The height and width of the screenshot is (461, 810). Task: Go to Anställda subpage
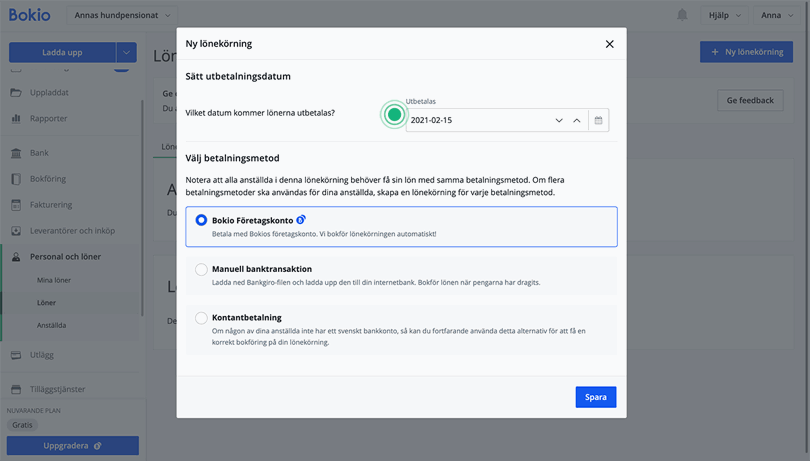click(x=51, y=326)
